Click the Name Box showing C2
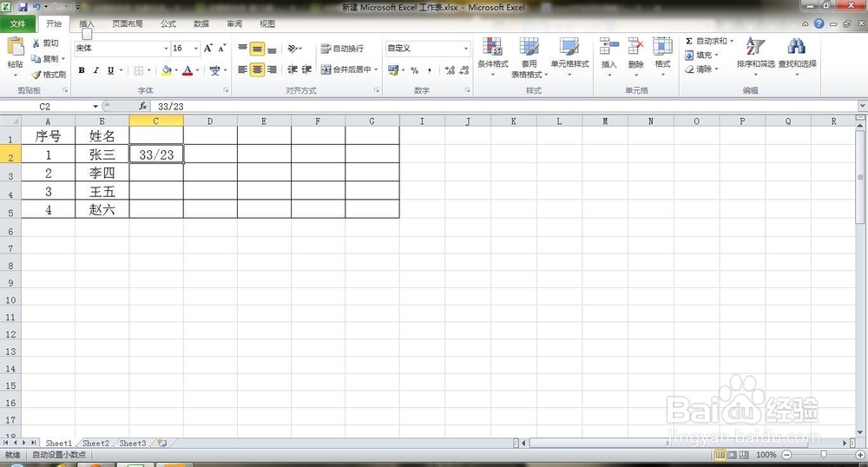Viewport: 868px width, 467px height. pos(47,106)
